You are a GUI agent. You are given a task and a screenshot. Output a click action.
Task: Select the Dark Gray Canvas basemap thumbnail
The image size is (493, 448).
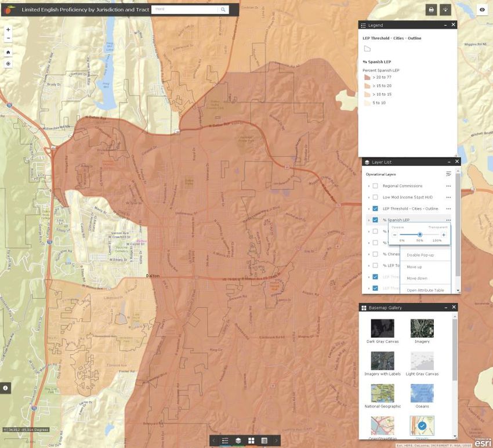click(382, 328)
